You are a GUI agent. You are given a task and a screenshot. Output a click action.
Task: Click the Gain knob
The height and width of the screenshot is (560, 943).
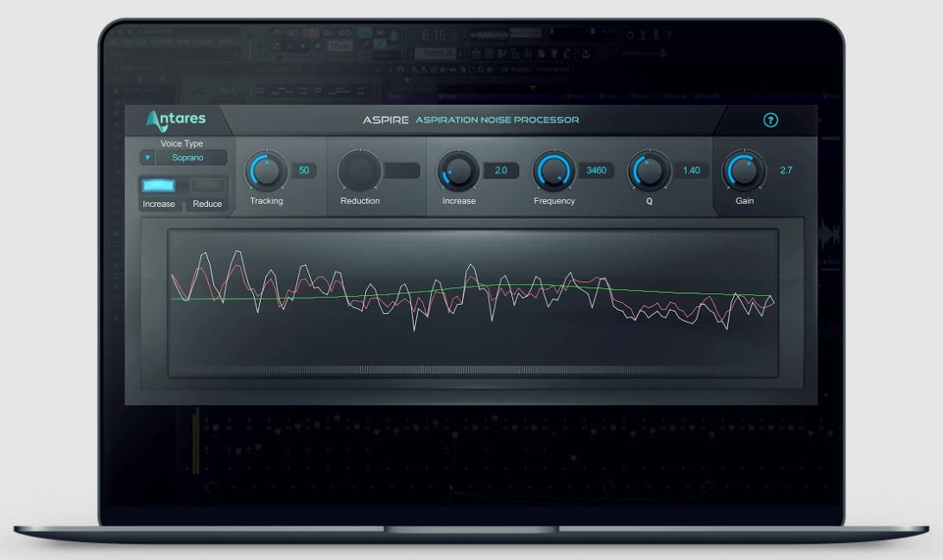pyautogui.click(x=744, y=171)
